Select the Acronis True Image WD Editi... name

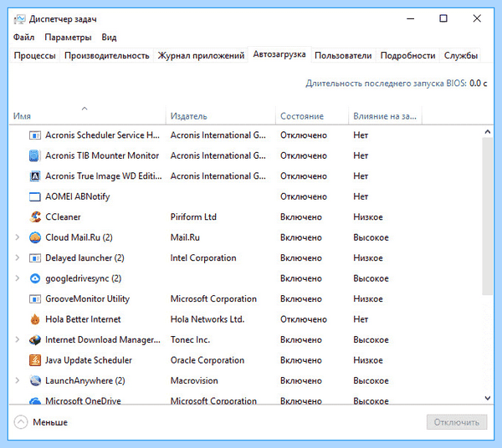[104, 176]
